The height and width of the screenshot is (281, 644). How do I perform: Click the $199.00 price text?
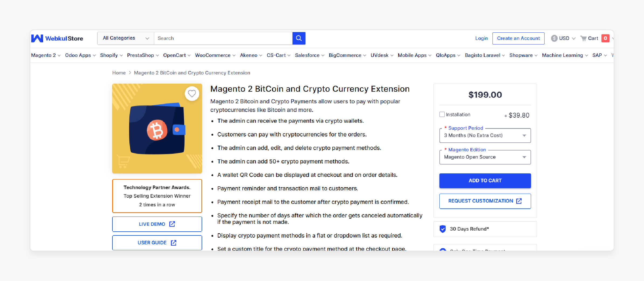coord(485,95)
